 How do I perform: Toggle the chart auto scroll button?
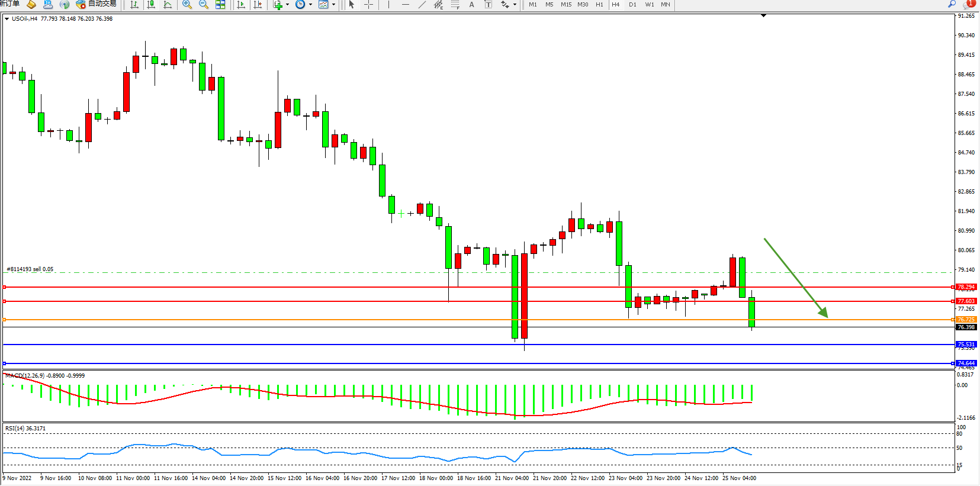241,5
